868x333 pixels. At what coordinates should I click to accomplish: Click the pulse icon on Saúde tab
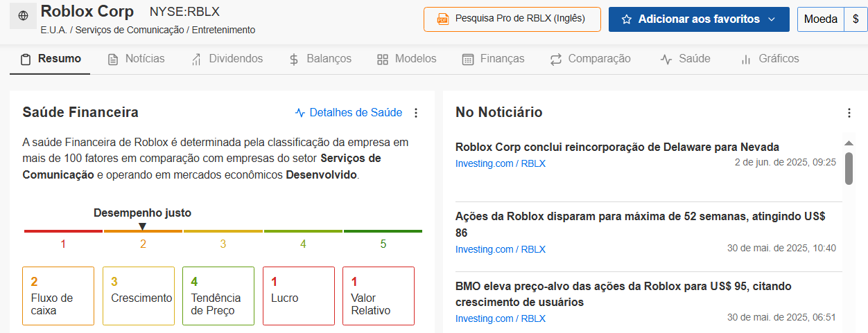point(666,60)
